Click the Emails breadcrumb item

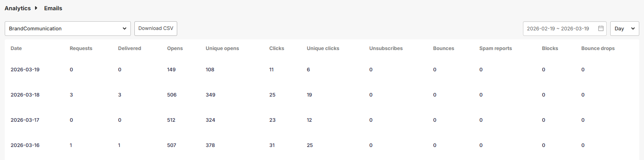(53, 8)
